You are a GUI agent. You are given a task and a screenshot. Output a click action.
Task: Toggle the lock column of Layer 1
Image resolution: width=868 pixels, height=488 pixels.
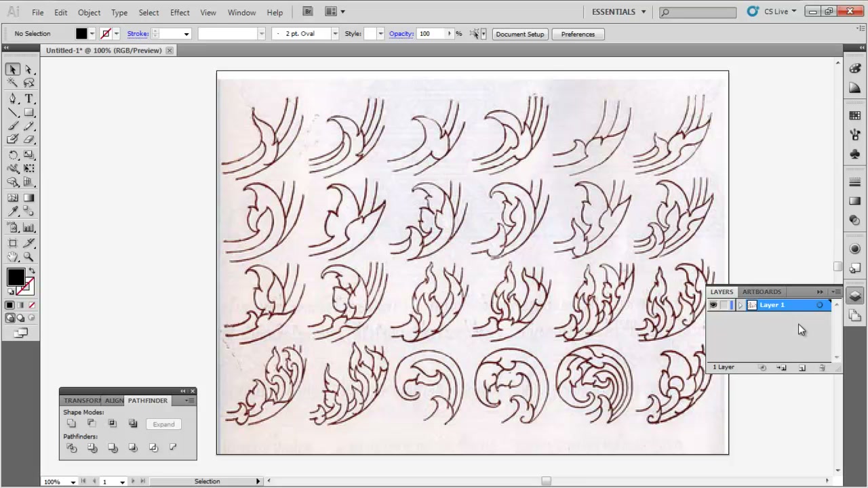point(725,305)
